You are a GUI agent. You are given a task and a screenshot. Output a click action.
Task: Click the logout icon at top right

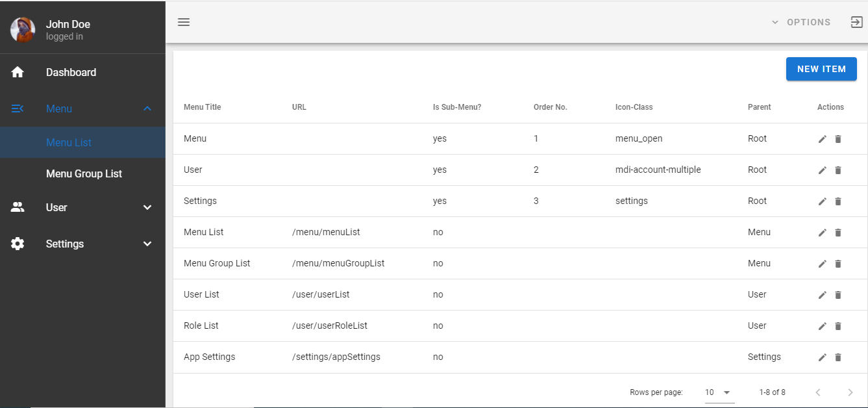(857, 22)
